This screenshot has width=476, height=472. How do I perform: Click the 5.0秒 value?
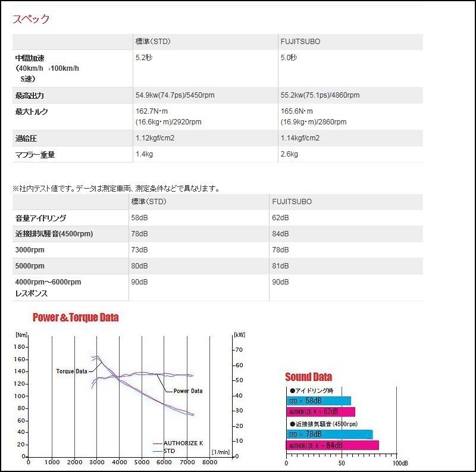pyautogui.click(x=289, y=57)
